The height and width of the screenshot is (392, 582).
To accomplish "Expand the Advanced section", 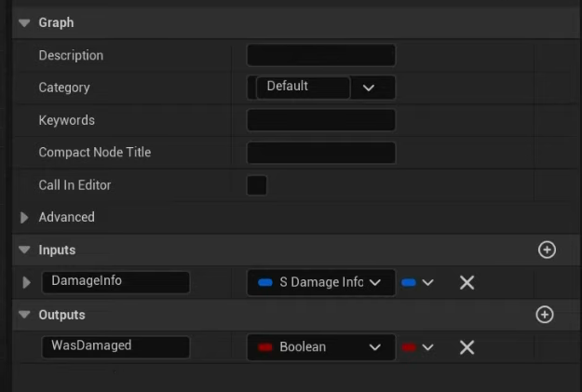I will (24, 217).
